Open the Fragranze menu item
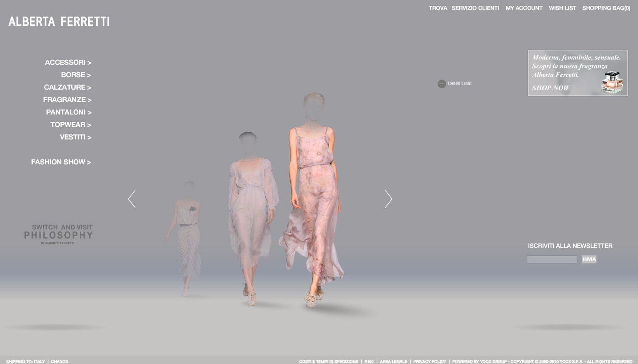Viewport: 638px width, 364px height. pos(67,100)
